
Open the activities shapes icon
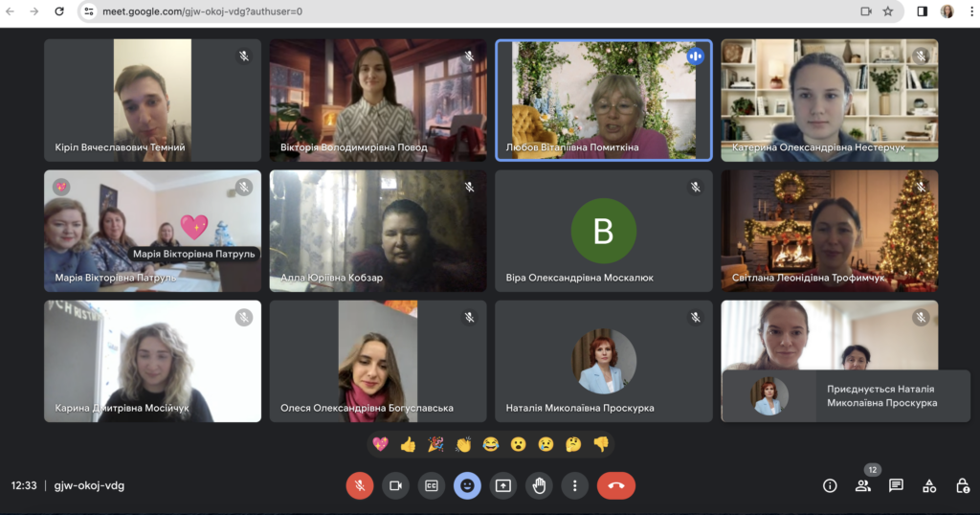(929, 485)
